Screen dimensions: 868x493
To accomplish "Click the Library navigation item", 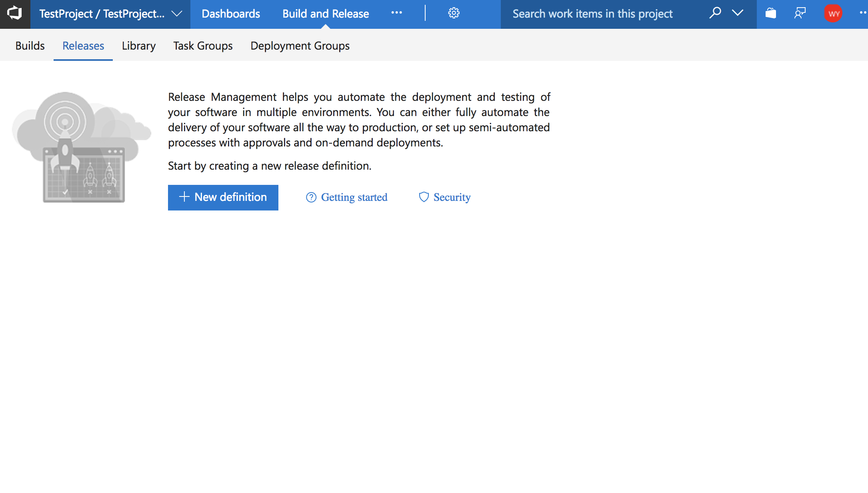I will (x=138, y=45).
